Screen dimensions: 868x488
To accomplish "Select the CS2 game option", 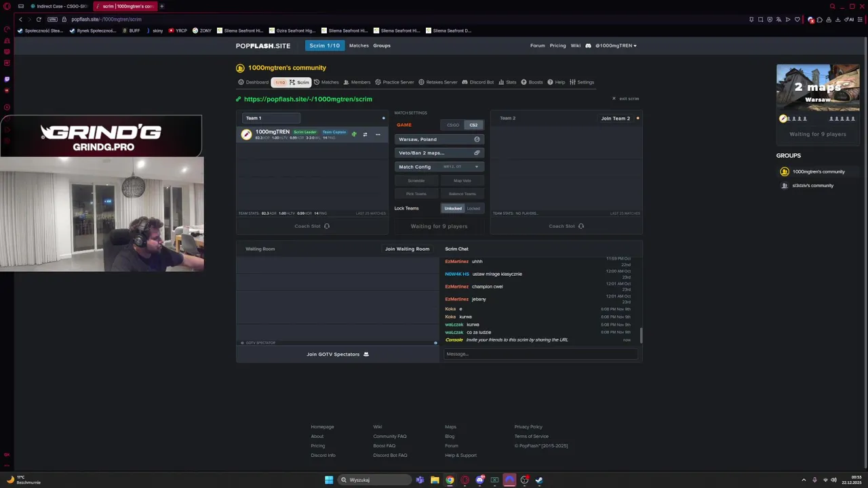I will pos(473,125).
